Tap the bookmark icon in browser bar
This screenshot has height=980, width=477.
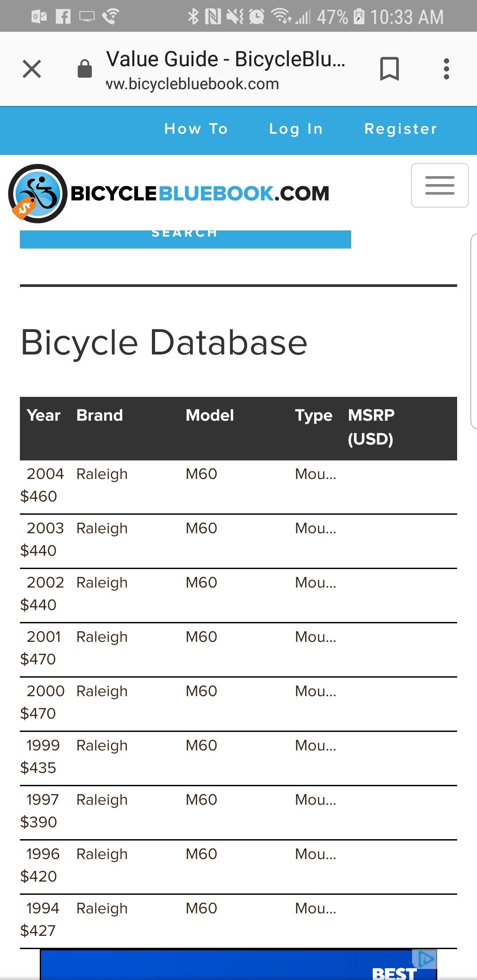click(389, 69)
